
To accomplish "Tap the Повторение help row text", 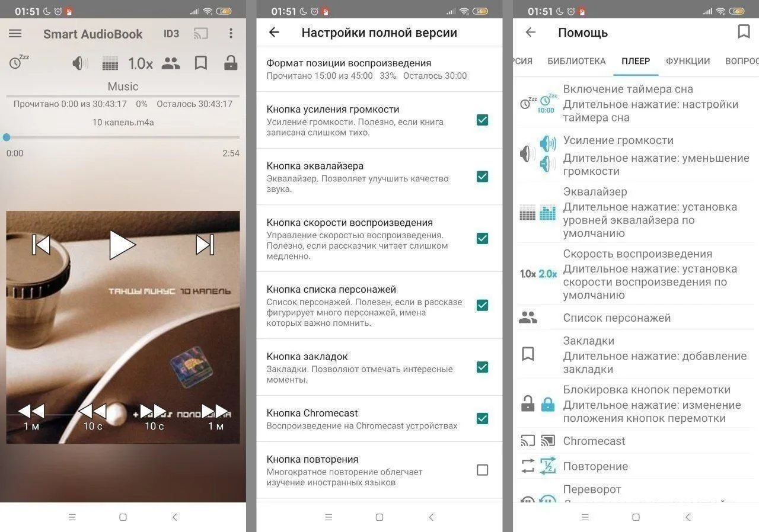I will point(595,466).
